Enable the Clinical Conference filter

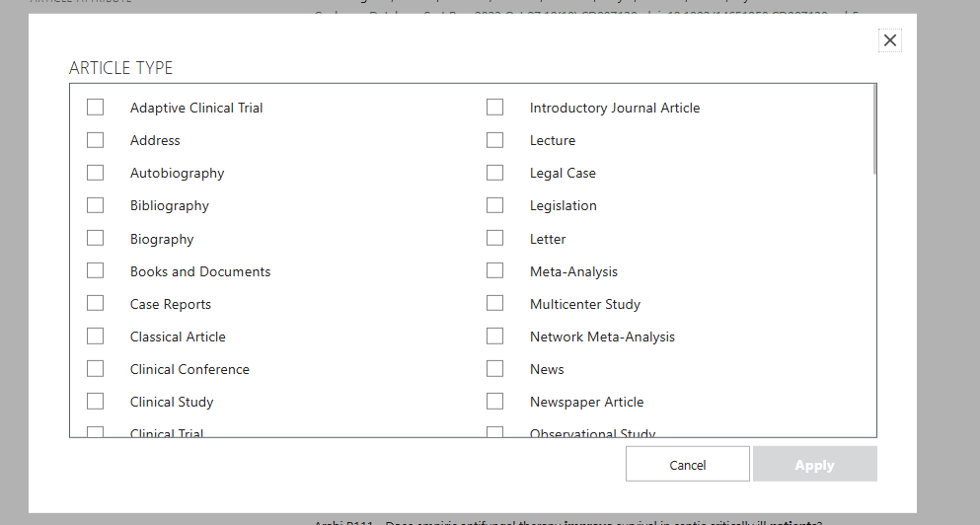pos(96,369)
